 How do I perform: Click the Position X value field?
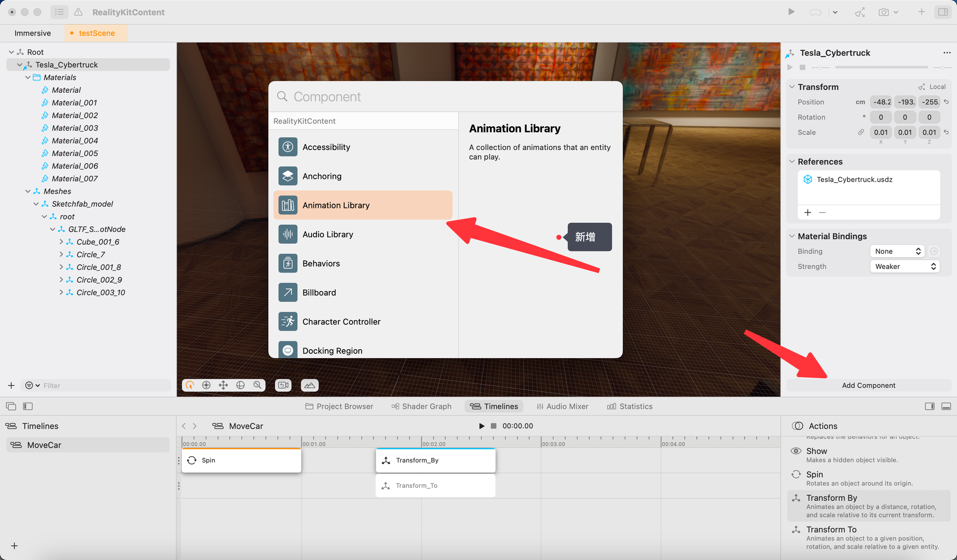(x=881, y=102)
